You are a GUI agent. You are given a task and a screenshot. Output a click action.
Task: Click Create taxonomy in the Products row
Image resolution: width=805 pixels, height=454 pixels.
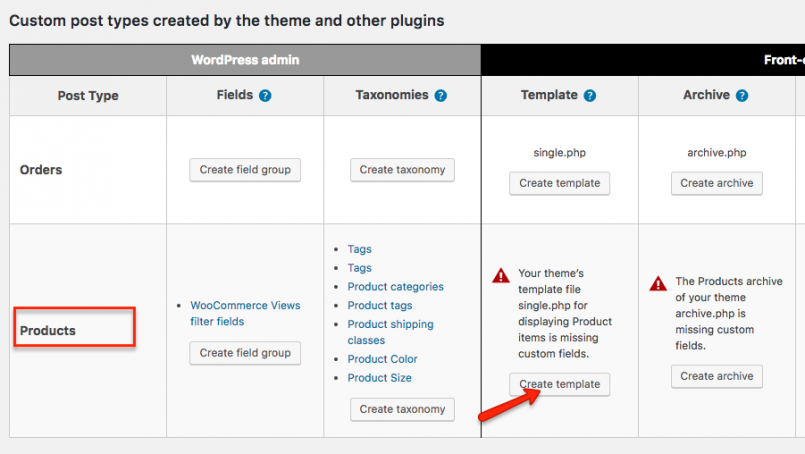[x=402, y=409]
